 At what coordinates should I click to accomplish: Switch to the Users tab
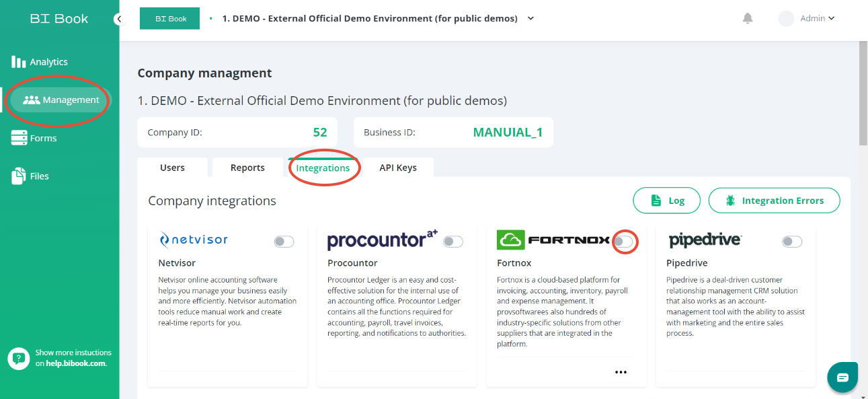172,168
